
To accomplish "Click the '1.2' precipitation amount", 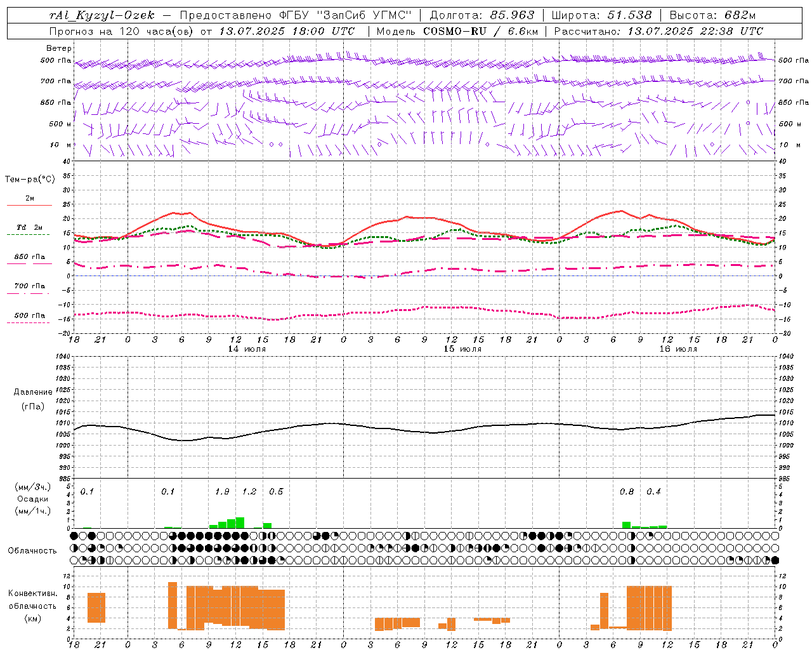I will coord(249,492).
